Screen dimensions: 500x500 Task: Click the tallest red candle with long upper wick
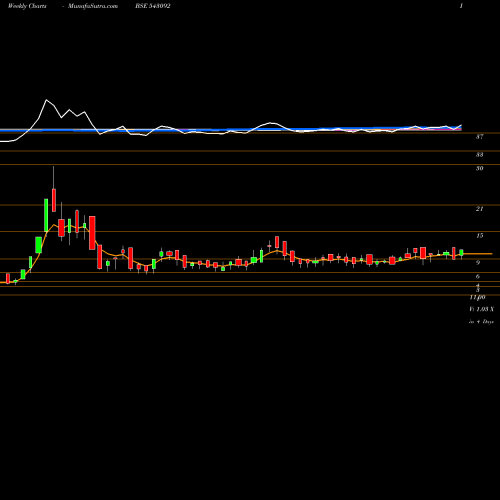[x=54, y=200]
